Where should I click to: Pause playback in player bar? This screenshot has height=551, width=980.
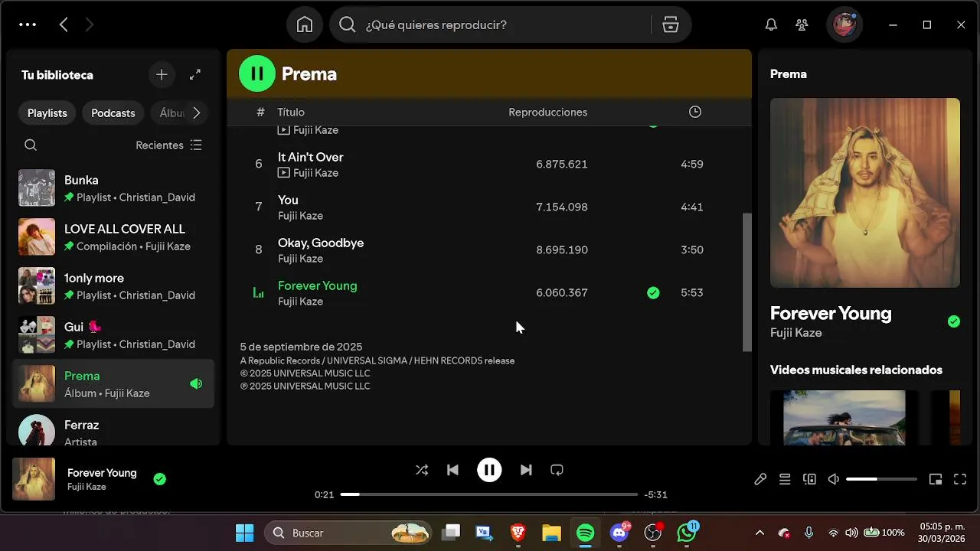(x=489, y=470)
